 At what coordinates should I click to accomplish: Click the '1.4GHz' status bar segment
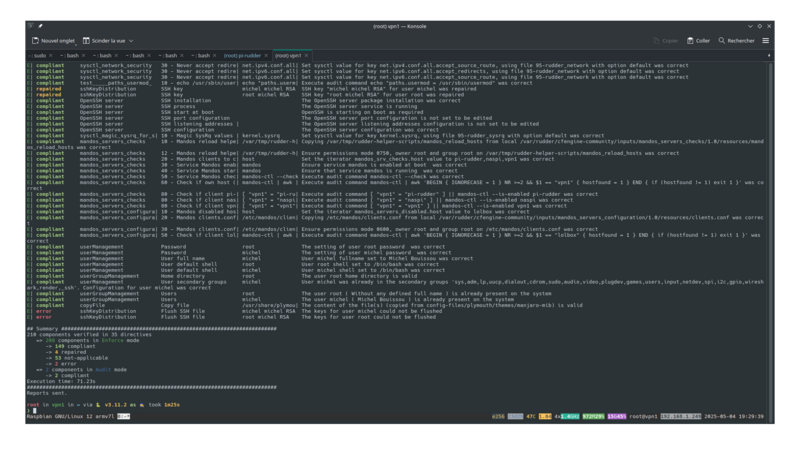coord(570,417)
